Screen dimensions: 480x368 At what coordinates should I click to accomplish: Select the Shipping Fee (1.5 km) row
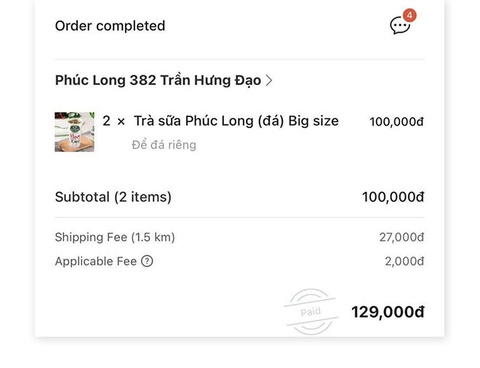click(240, 237)
